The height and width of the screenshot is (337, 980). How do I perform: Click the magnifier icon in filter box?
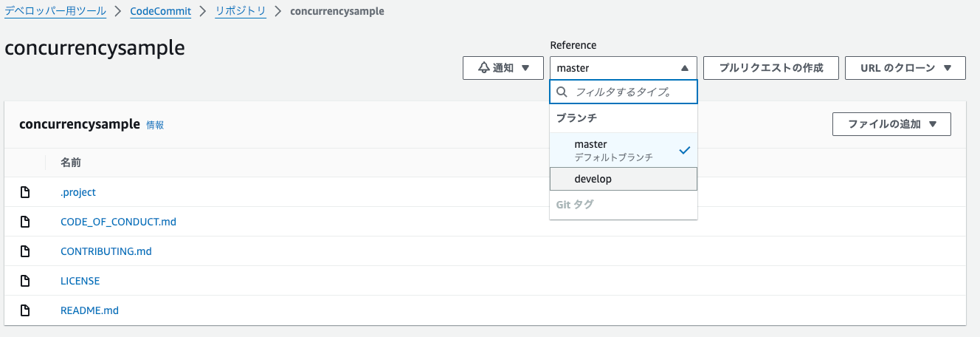click(562, 92)
